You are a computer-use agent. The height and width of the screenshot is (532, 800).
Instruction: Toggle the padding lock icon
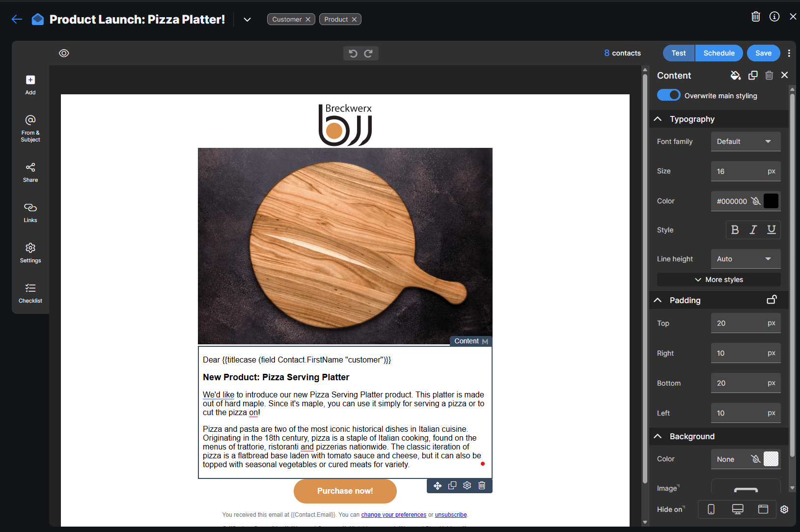[x=772, y=300]
